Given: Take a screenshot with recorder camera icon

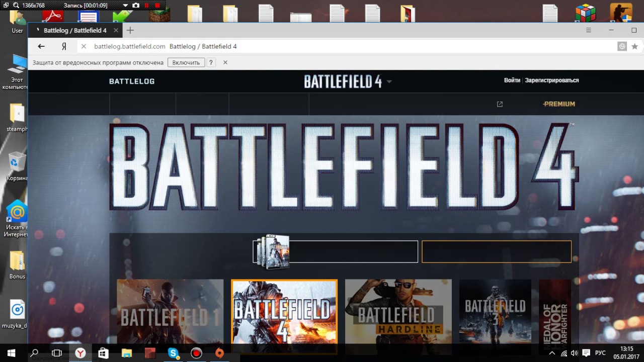Looking at the screenshot, I should (136, 5).
